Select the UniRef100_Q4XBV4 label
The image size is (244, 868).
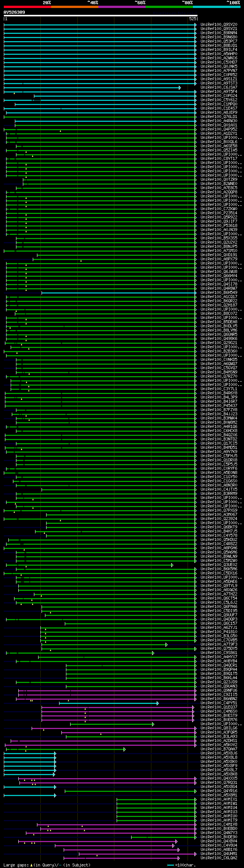[219, 841]
